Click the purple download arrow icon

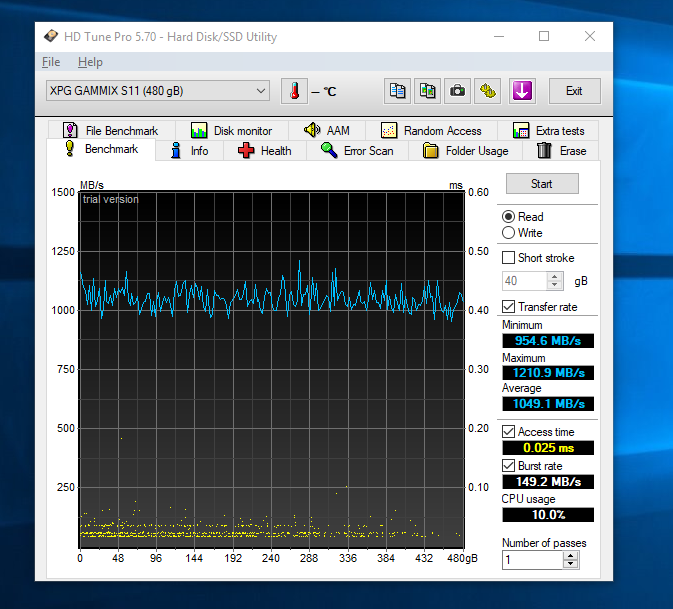coord(522,91)
